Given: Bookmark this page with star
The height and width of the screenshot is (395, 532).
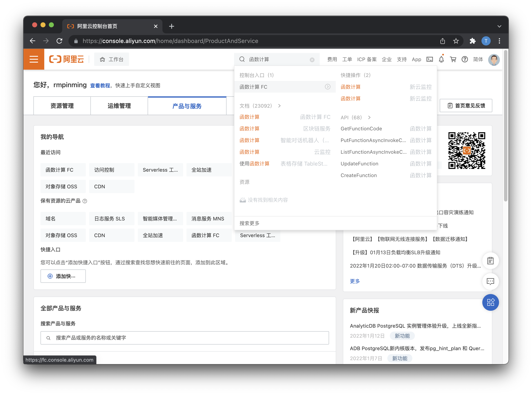Looking at the screenshot, I should click(x=456, y=41).
